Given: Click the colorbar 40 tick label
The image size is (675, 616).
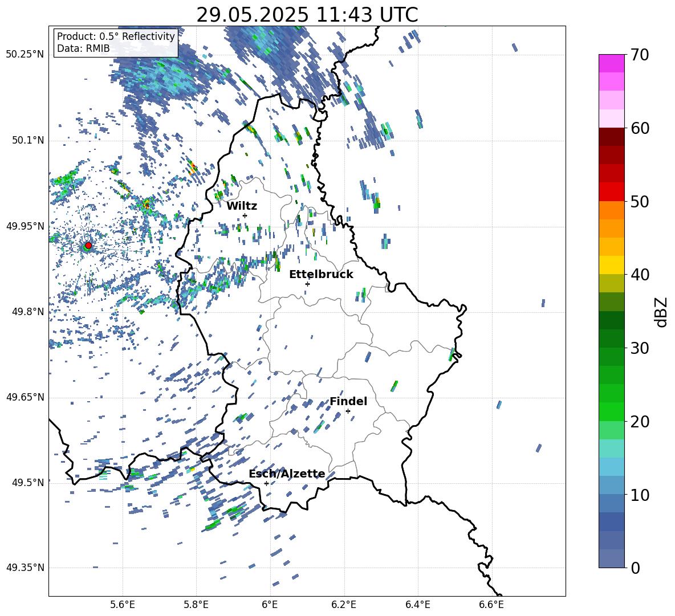Looking at the screenshot, I should click(x=640, y=275).
